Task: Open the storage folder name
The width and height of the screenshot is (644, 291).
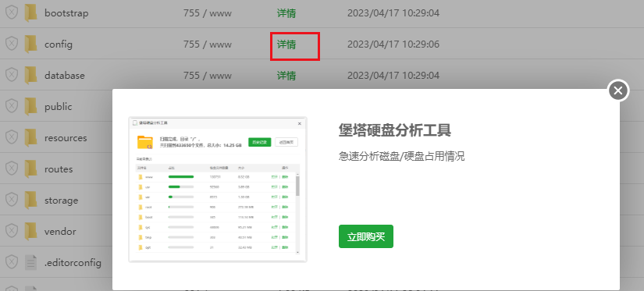Action: 61,201
